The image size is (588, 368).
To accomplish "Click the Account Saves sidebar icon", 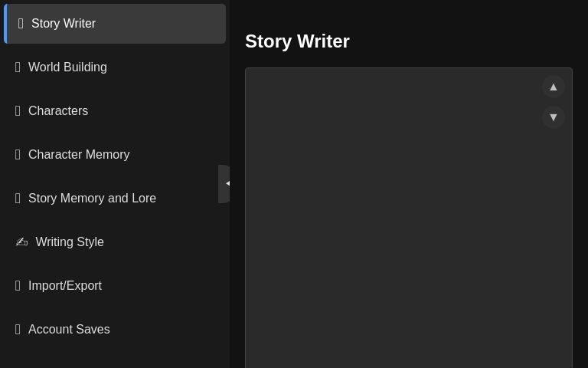I will (18, 330).
